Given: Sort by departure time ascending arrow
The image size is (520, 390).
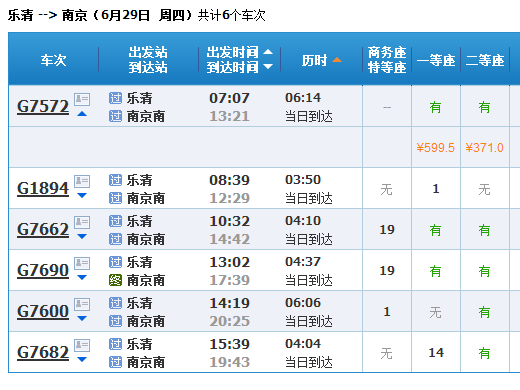Looking at the screenshot, I should tap(268, 52).
